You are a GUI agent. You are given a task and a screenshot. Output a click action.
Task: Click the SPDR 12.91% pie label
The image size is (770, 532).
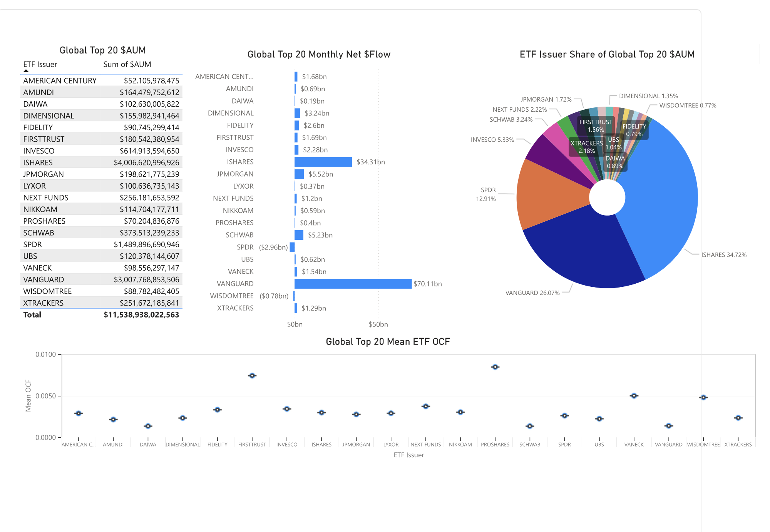pyautogui.click(x=486, y=194)
